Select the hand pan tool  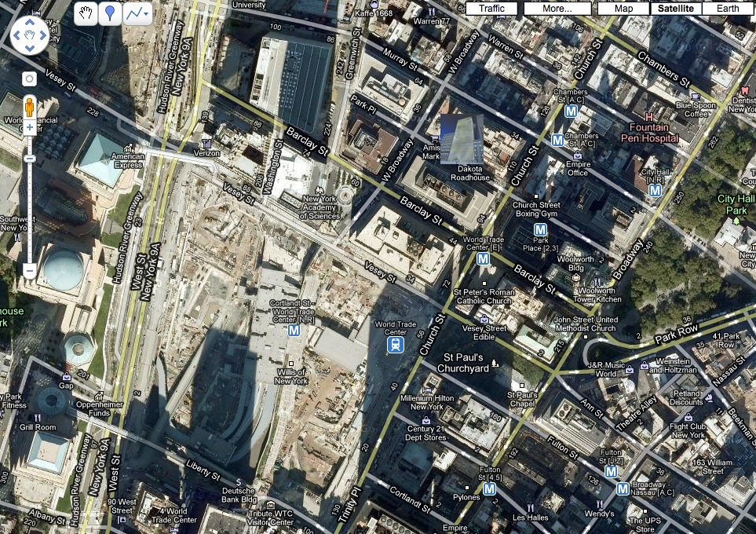[86, 13]
